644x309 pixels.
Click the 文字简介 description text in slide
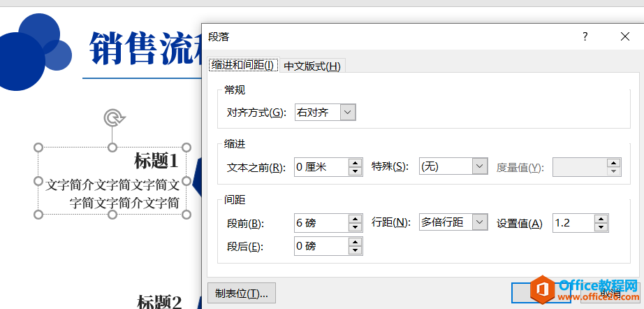click(112, 194)
